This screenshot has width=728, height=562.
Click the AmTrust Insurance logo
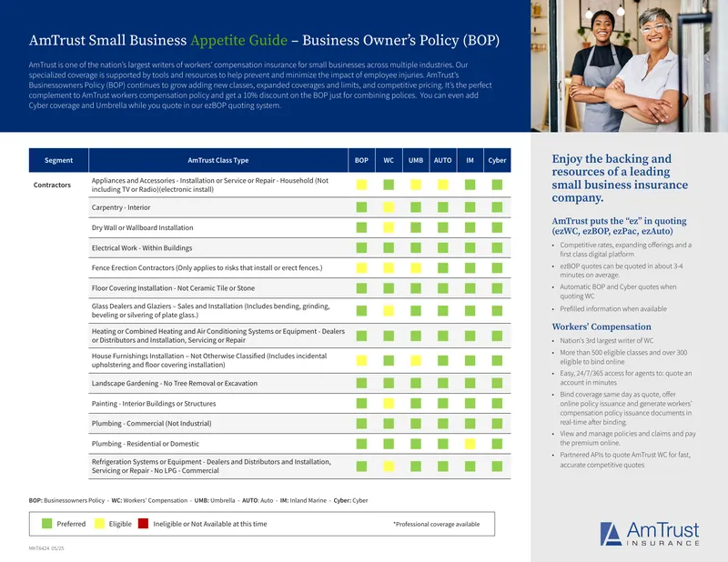(649, 534)
